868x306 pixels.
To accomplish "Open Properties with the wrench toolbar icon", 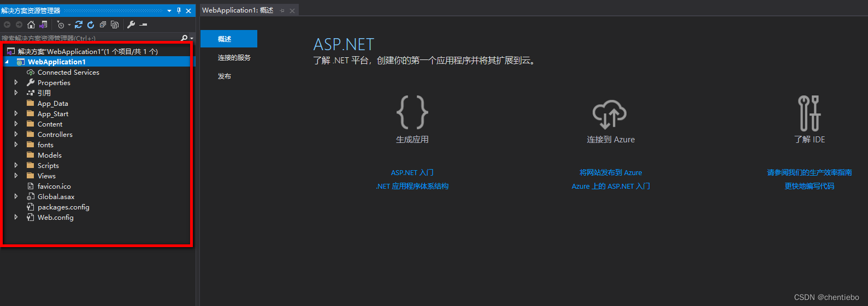I will pos(131,25).
